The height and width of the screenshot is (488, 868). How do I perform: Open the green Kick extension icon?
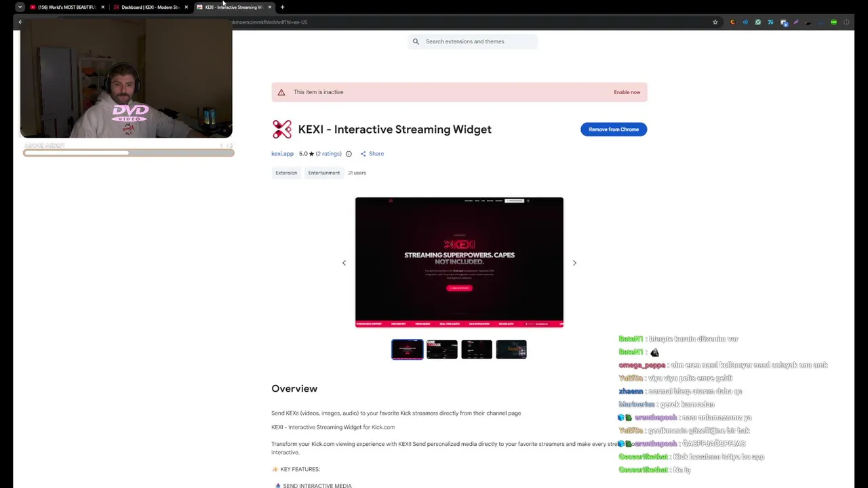[x=833, y=22]
